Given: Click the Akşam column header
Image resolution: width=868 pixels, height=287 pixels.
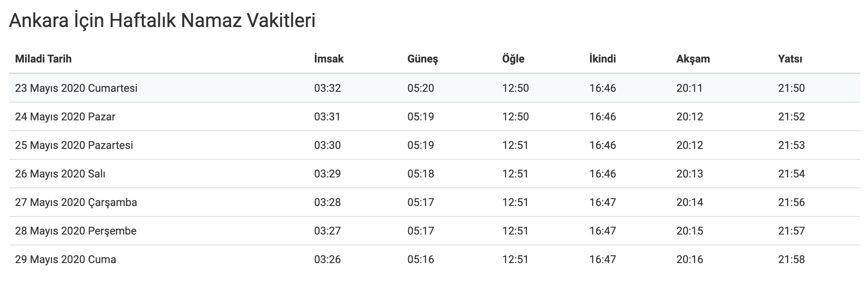Looking at the screenshot, I should [x=693, y=59].
